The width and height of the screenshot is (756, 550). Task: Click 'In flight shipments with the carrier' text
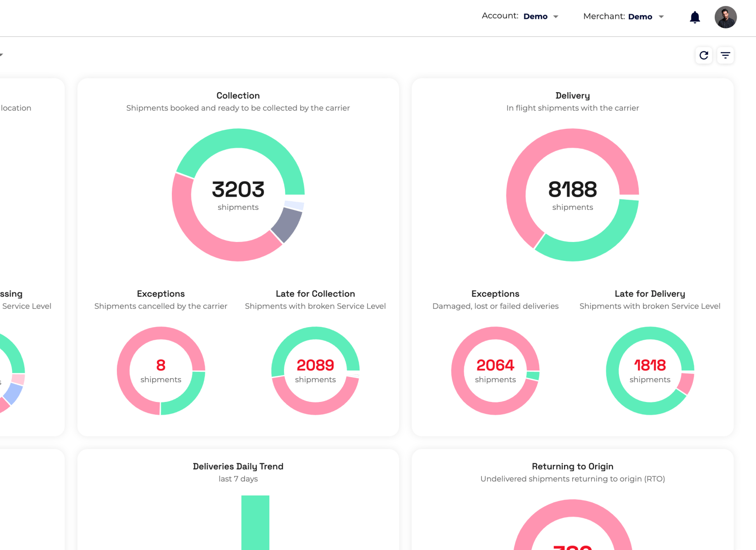[572, 108]
